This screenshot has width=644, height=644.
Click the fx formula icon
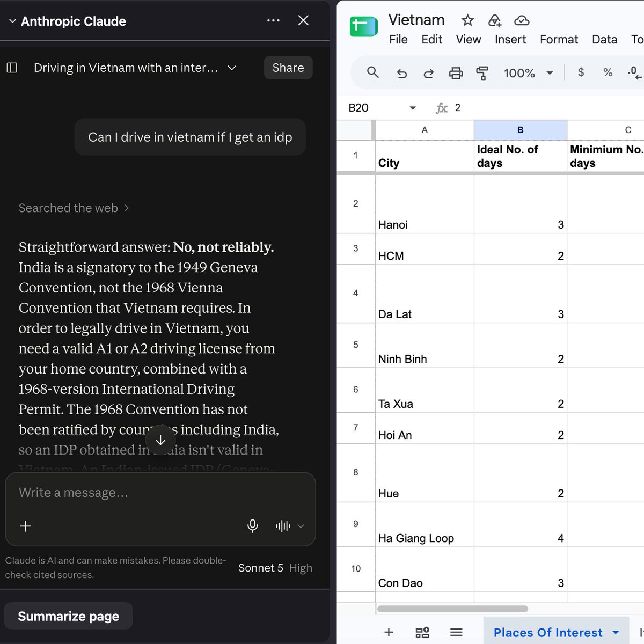(442, 108)
